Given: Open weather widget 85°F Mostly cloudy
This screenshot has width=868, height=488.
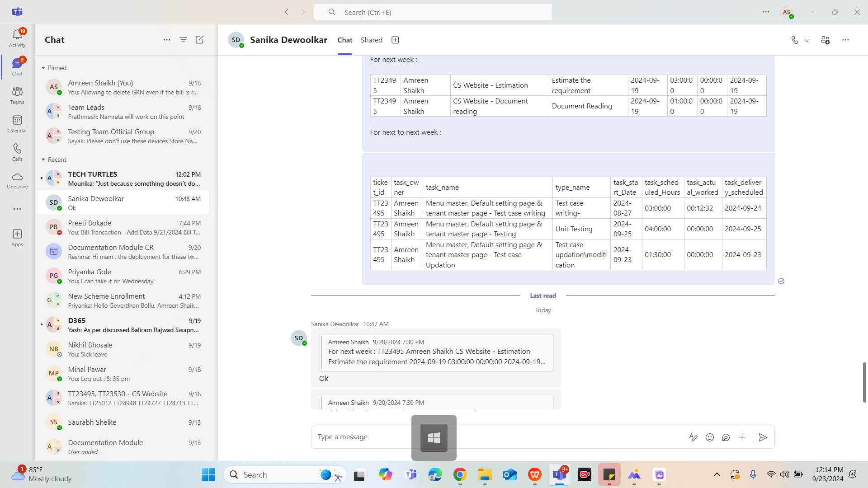Looking at the screenshot, I should click(42, 474).
